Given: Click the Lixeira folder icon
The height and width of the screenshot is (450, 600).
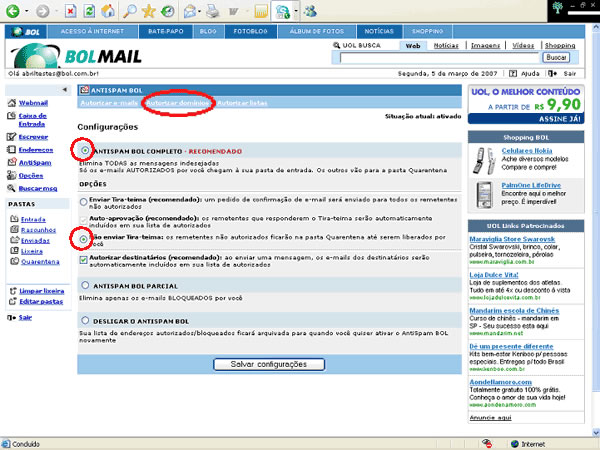Looking at the screenshot, I should coord(11,251).
